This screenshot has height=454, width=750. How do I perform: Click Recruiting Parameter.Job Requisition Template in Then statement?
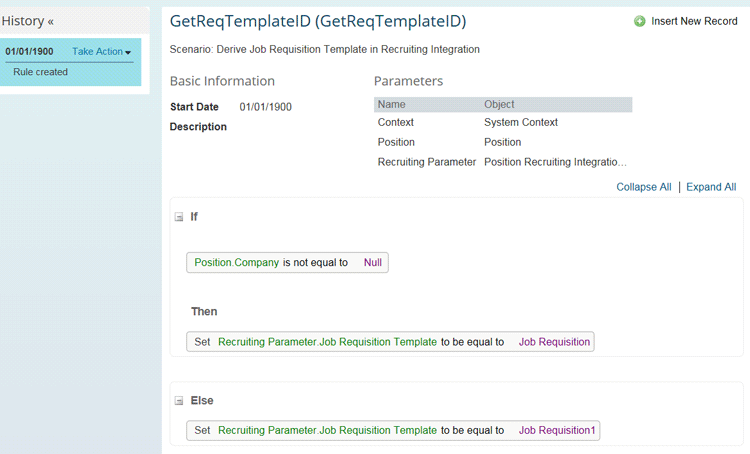tap(327, 342)
